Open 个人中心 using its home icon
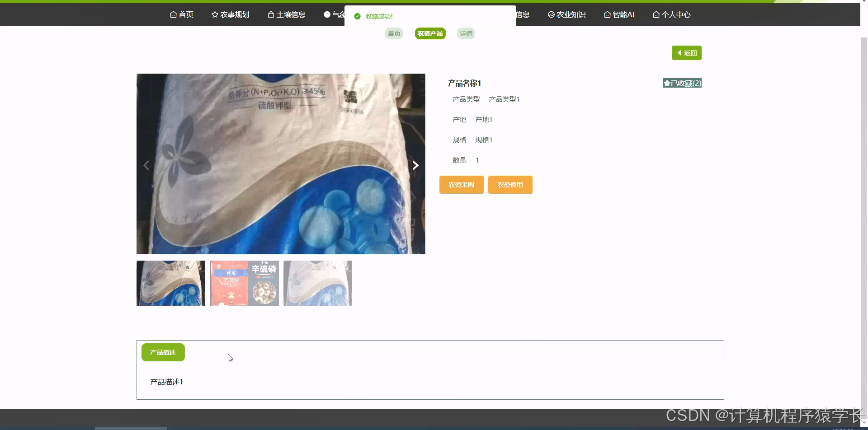868x430 pixels. (656, 14)
